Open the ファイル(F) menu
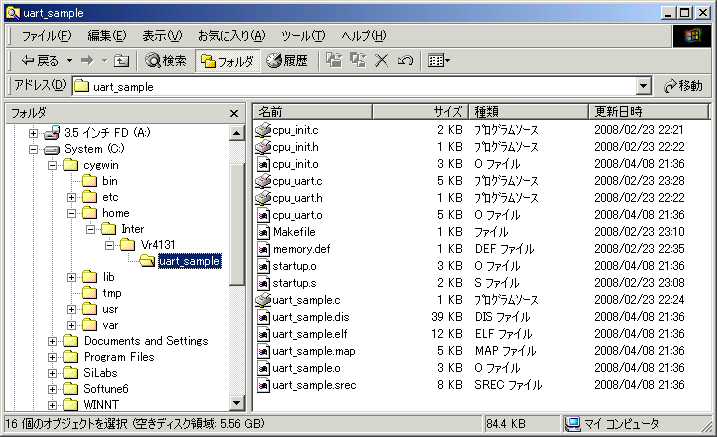The image size is (717, 437). click(x=47, y=36)
